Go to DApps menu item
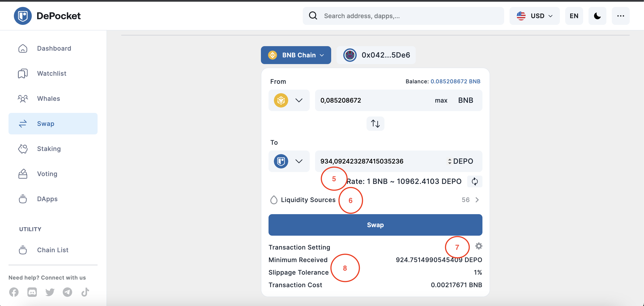This screenshot has width=644, height=306. (x=53, y=199)
